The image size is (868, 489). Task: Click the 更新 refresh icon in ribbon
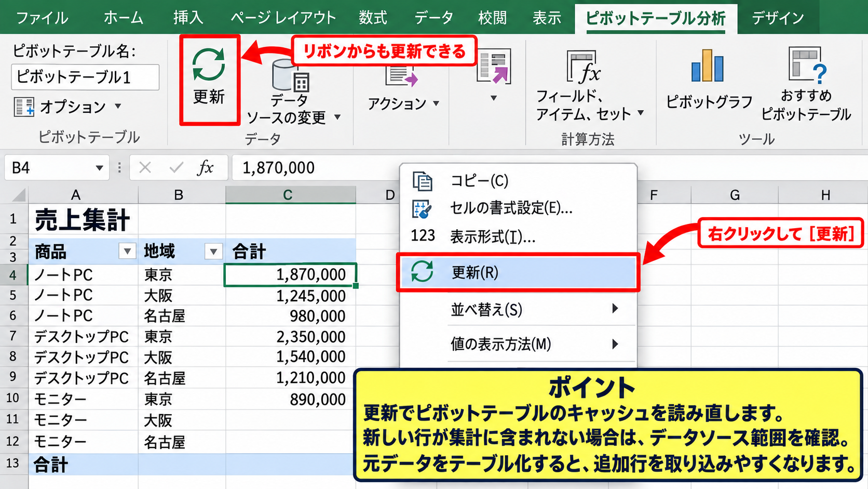pyautogui.click(x=209, y=65)
